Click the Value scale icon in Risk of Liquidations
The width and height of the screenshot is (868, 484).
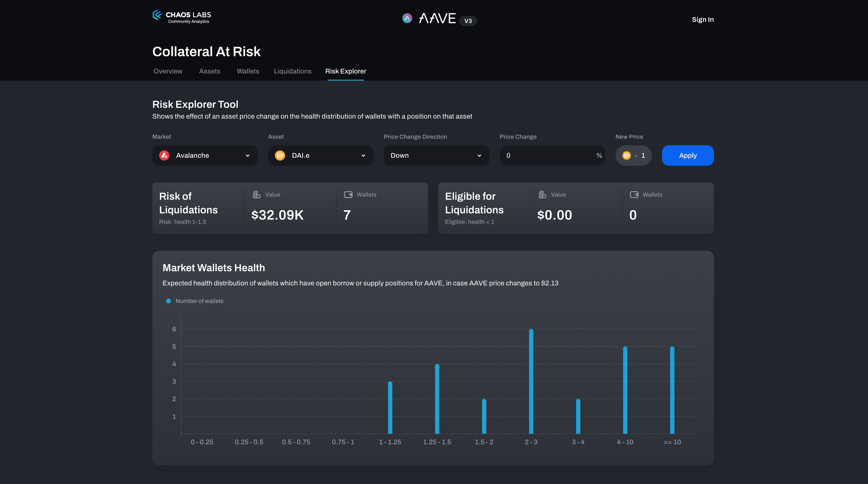coord(256,194)
